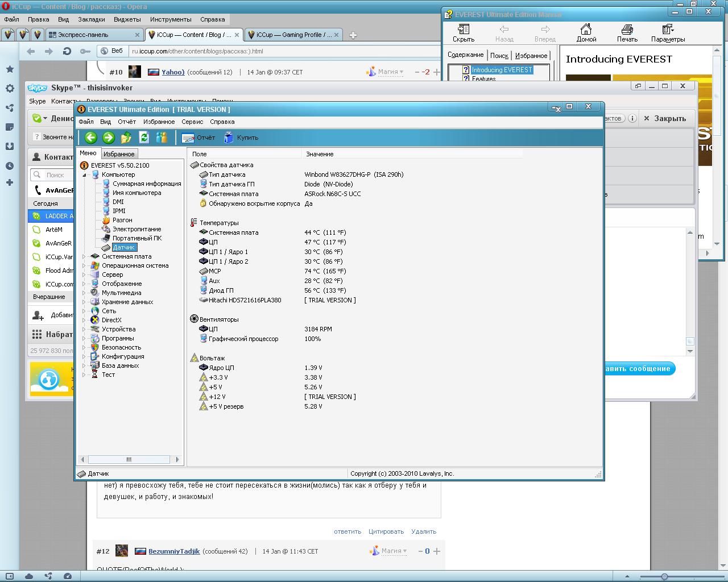Screen dimensions: 728x582
Task: Open the Yahoo) user profile link
Action: (173, 72)
